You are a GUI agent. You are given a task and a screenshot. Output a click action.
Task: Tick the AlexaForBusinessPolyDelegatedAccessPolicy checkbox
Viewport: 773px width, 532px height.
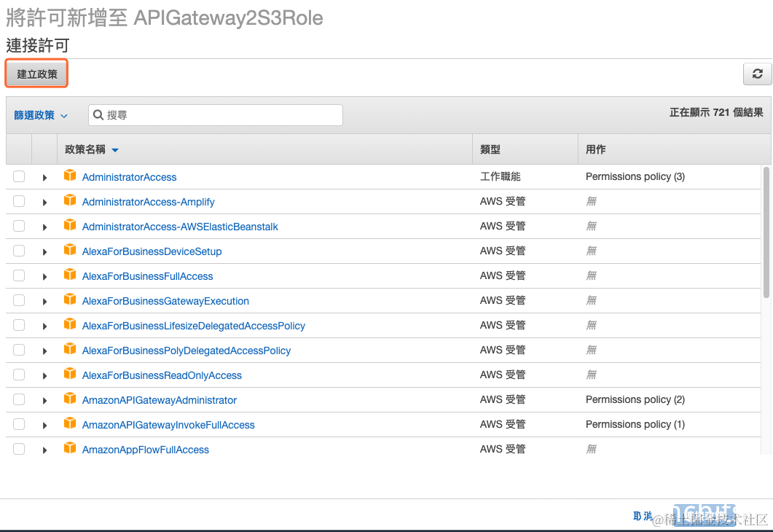coord(19,350)
